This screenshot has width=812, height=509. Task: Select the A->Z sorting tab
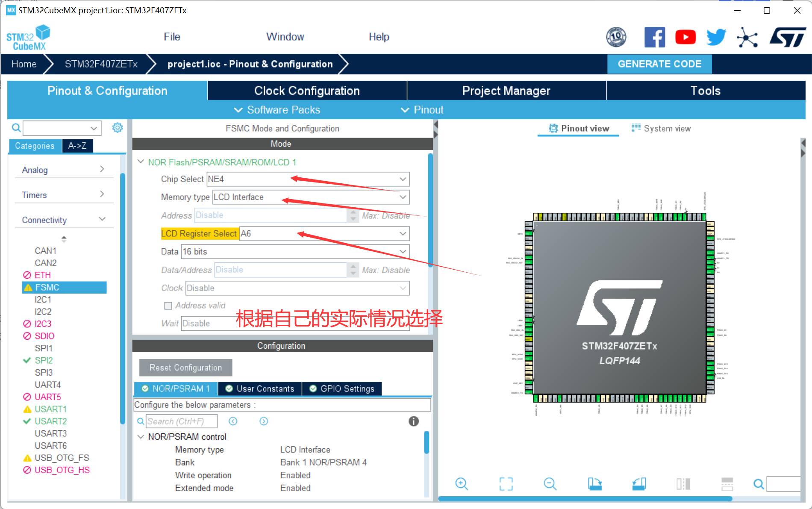tap(77, 146)
